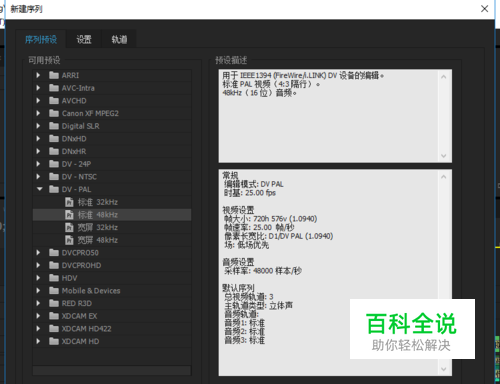Expand the ARRI preset folder arrow
Image resolution: width=500 pixels, height=384 pixels.
[x=38, y=75]
